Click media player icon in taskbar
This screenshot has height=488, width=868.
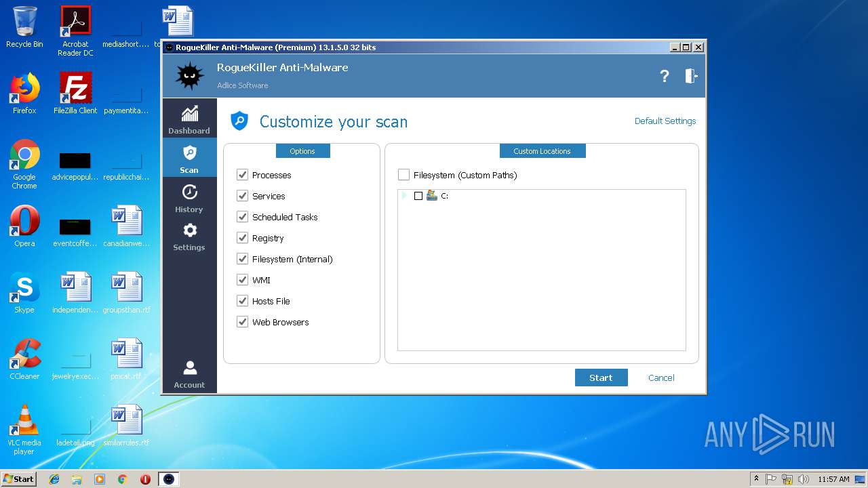pos(100,479)
